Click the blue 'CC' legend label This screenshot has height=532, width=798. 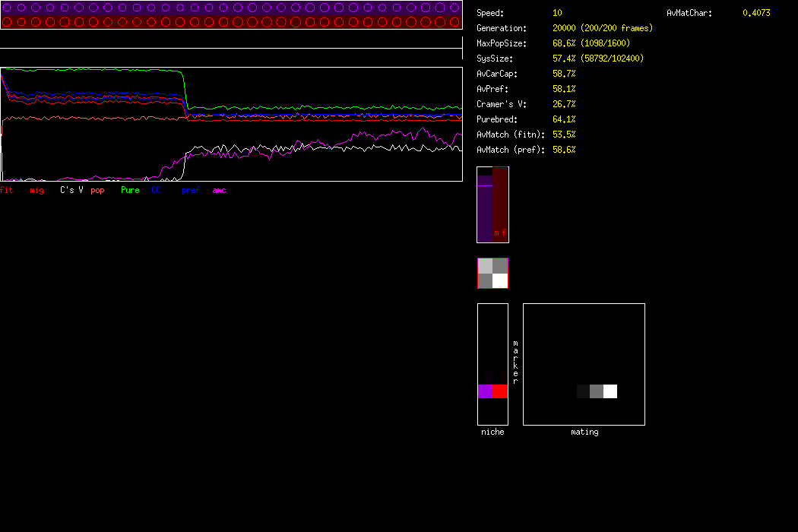click(x=157, y=190)
